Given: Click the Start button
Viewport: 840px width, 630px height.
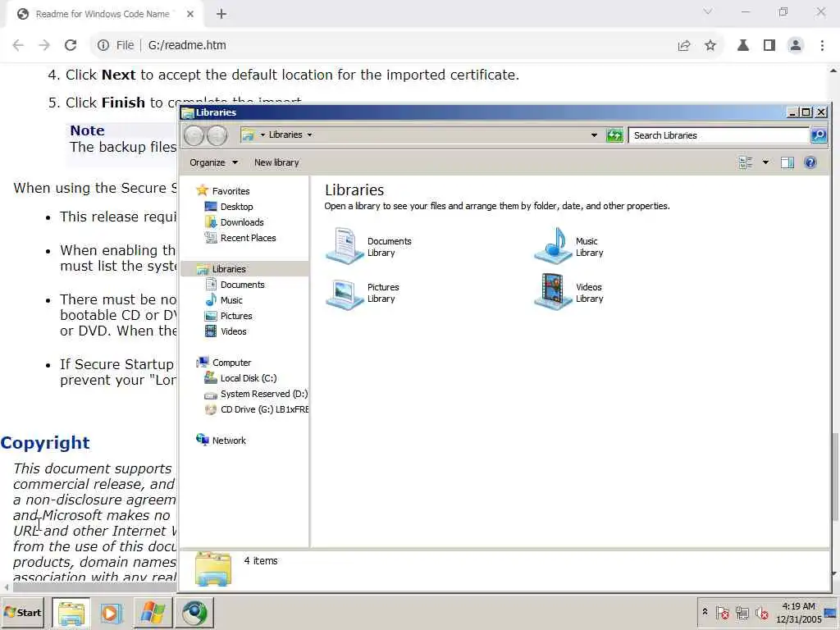Looking at the screenshot, I should tap(22, 612).
